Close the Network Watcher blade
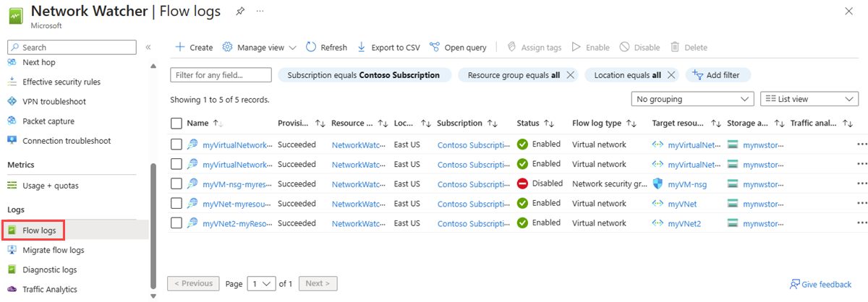The image size is (868, 302). (x=848, y=12)
